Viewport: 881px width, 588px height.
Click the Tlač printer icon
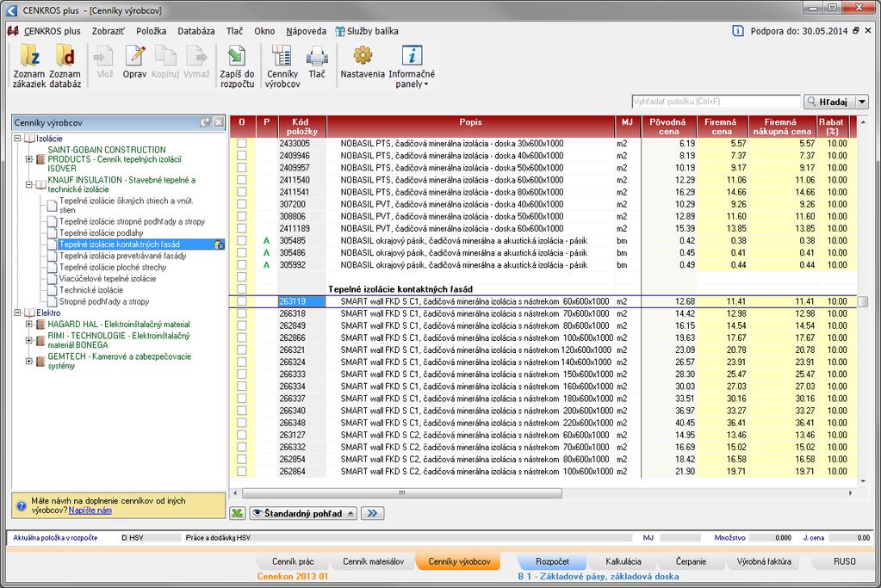pos(317,62)
